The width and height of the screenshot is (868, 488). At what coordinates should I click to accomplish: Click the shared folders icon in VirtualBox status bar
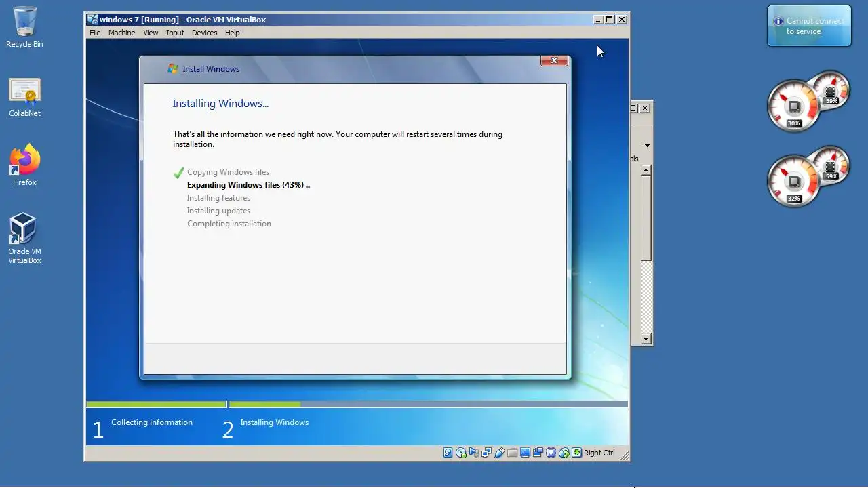(512, 453)
